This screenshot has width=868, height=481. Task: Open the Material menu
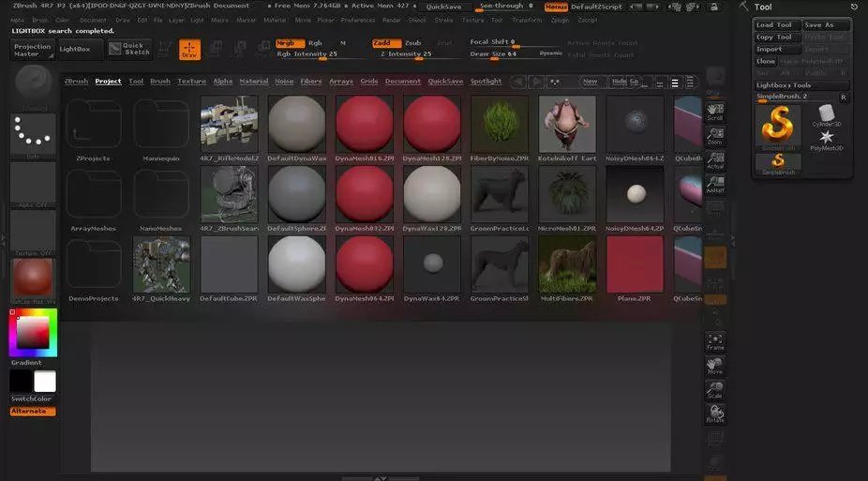coord(275,20)
